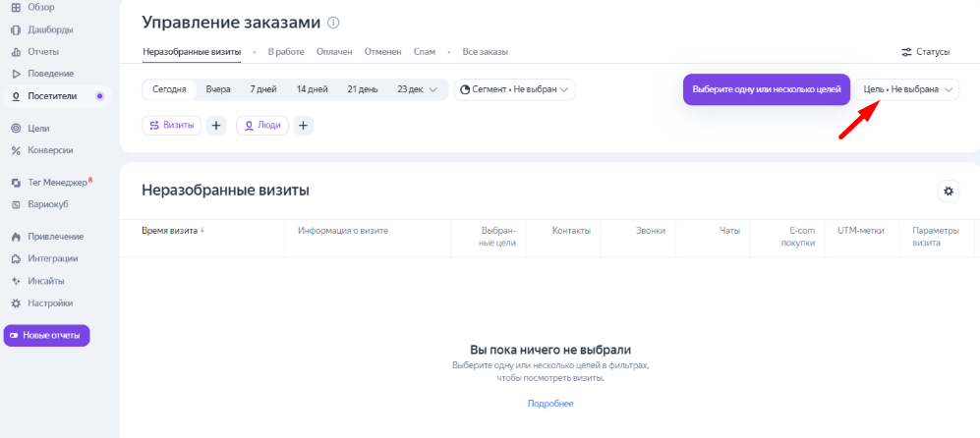Expand the 23 дек date dropdown
Image resolution: width=980 pixels, height=438 pixels.
(x=417, y=89)
